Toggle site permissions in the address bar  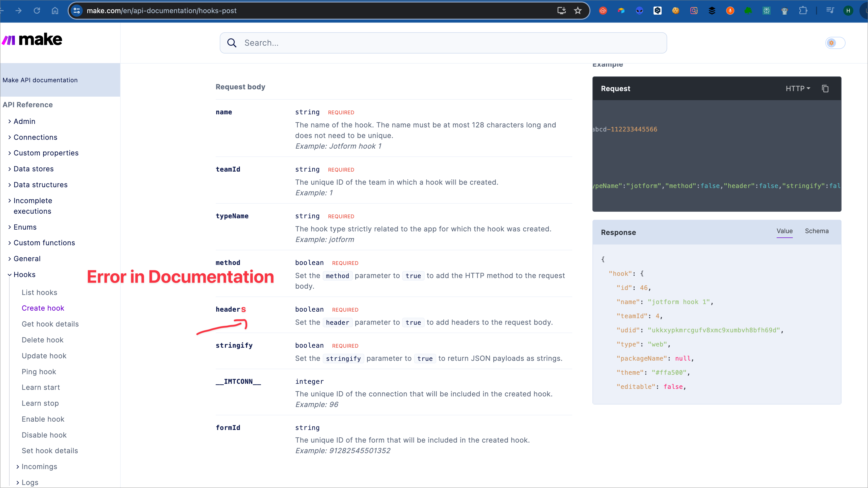pyautogui.click(x=76, y=10)
